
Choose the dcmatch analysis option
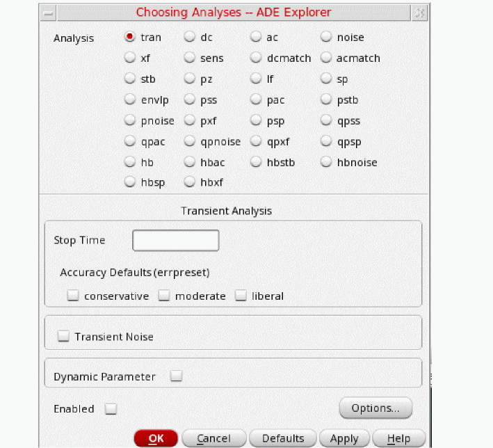click(256, 58)
